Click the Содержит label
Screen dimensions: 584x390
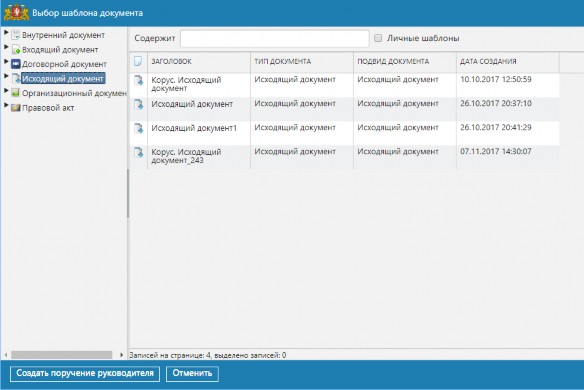point(155,38)
